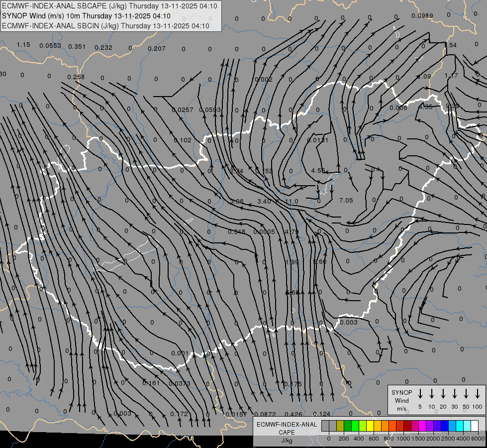Click the map value '1.09'
This screenshot has height=448, width=487.
pos(424,77)
